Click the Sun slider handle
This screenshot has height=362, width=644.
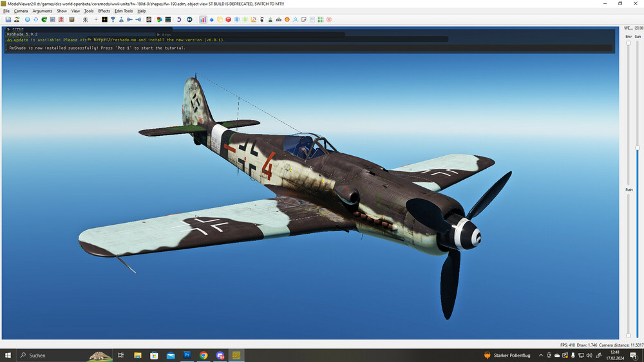[638, 148]
